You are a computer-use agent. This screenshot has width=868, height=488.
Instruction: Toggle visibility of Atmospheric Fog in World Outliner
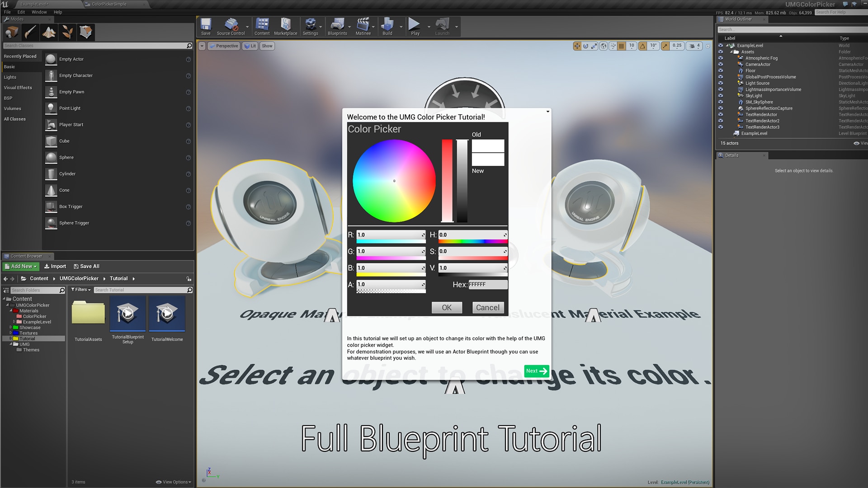click(721, 58)
